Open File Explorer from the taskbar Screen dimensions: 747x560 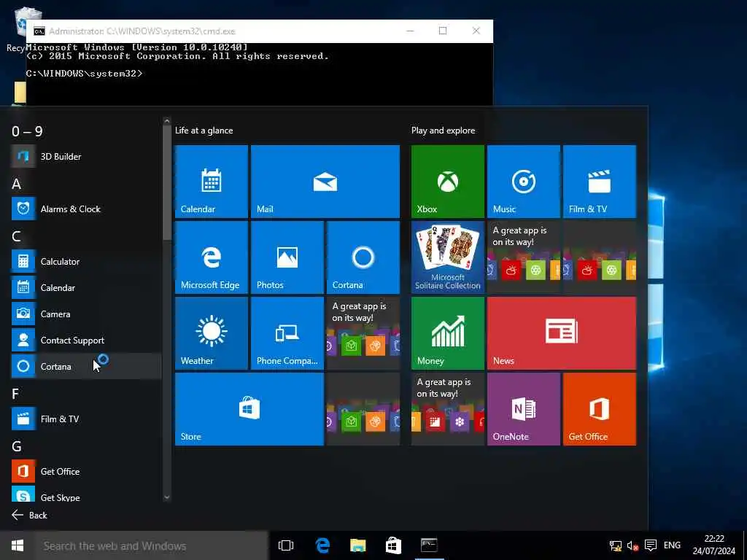tap(357, 545)
